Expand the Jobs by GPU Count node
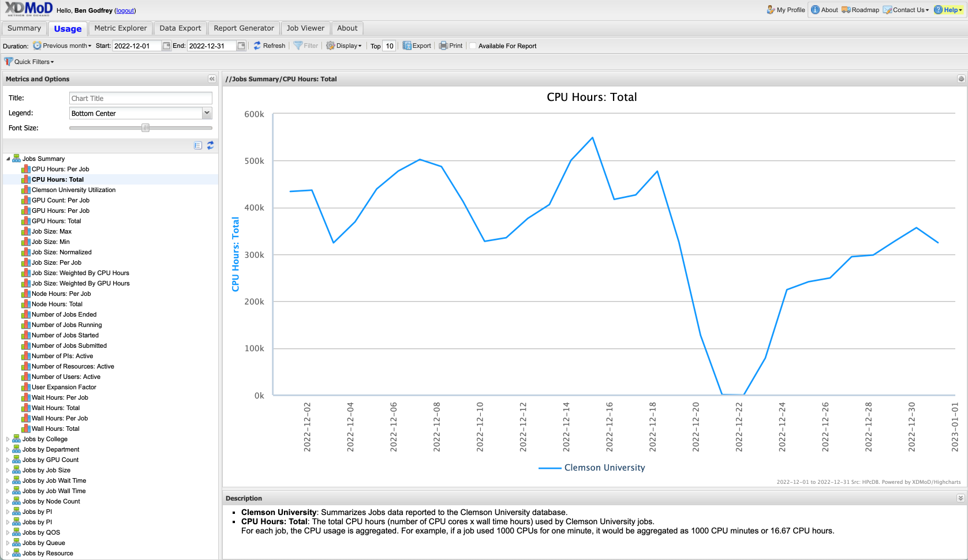This screenshot has height=560, width=968. (x=8, y=460)
